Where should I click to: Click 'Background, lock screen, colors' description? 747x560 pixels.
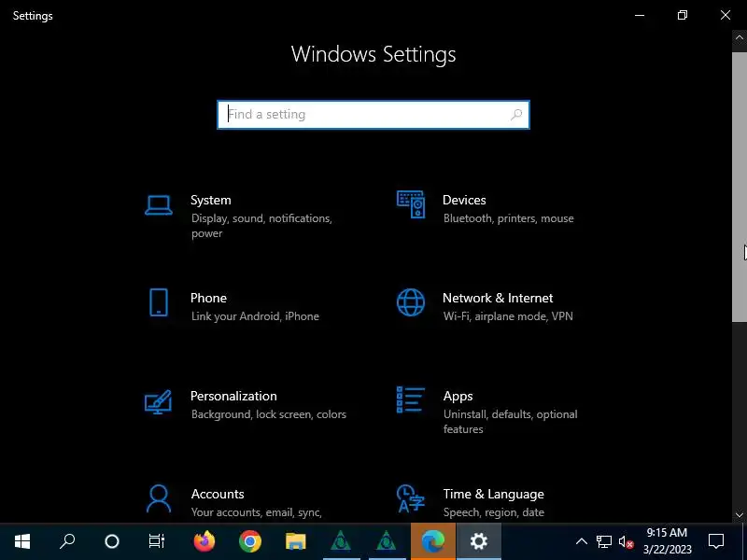click(x=269, y=414)
